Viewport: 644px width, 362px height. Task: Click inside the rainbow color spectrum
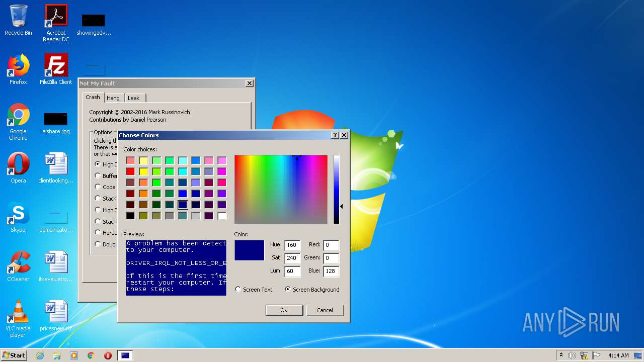[x=281, y=190]
